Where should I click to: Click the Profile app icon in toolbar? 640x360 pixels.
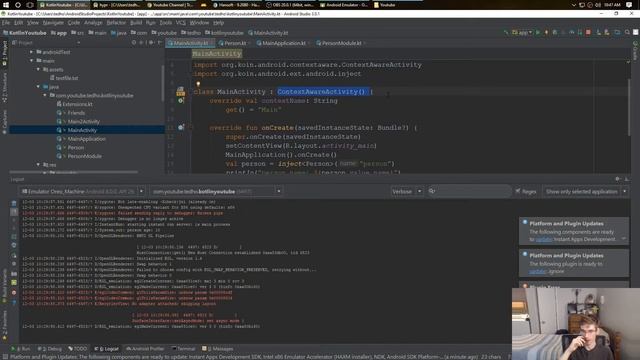coord(571,33)
